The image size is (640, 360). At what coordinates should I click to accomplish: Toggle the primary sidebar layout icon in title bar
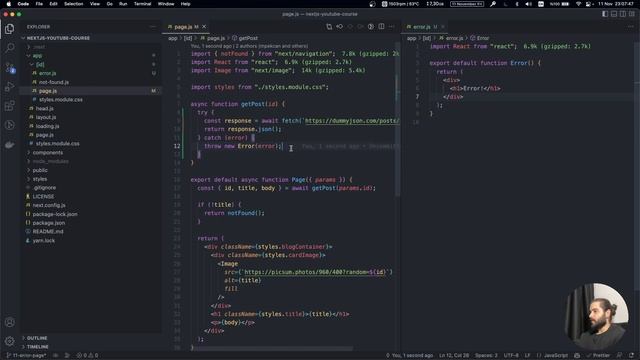[x=605, y=14]
